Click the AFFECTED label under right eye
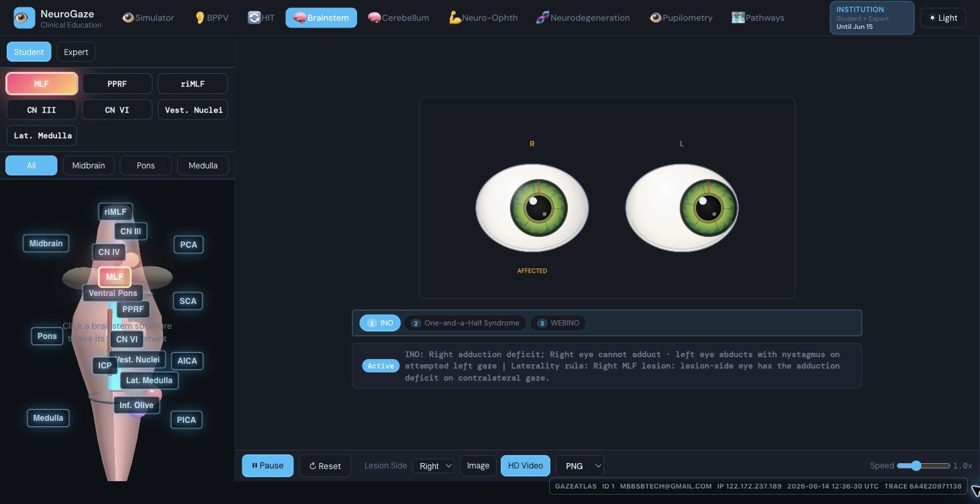 tap(532, 271)
